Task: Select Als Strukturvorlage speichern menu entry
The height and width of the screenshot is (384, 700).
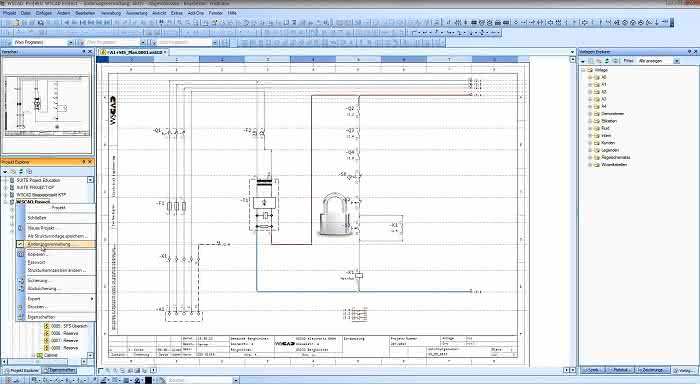Action: [x=56, y=236]
